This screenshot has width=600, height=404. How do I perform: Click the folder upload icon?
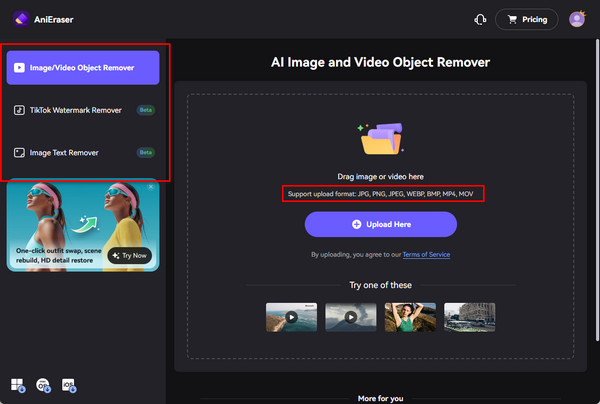(x=379, y=140)
